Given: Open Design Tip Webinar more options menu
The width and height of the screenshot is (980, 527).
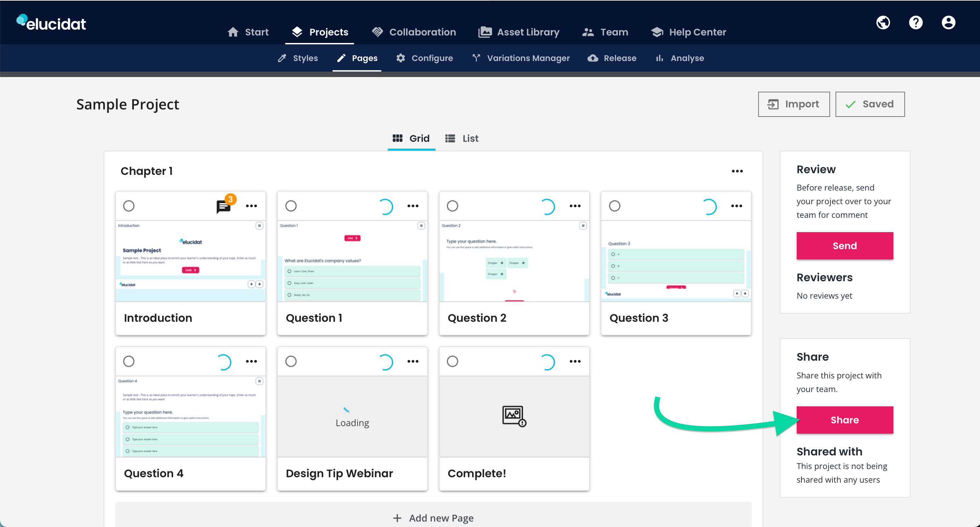Looking at the screenshot, I should [413, 361].
